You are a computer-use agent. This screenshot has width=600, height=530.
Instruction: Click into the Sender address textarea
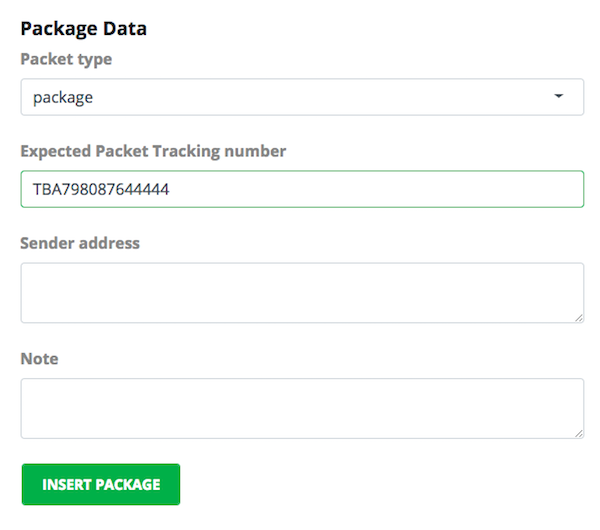pos(302,293)
